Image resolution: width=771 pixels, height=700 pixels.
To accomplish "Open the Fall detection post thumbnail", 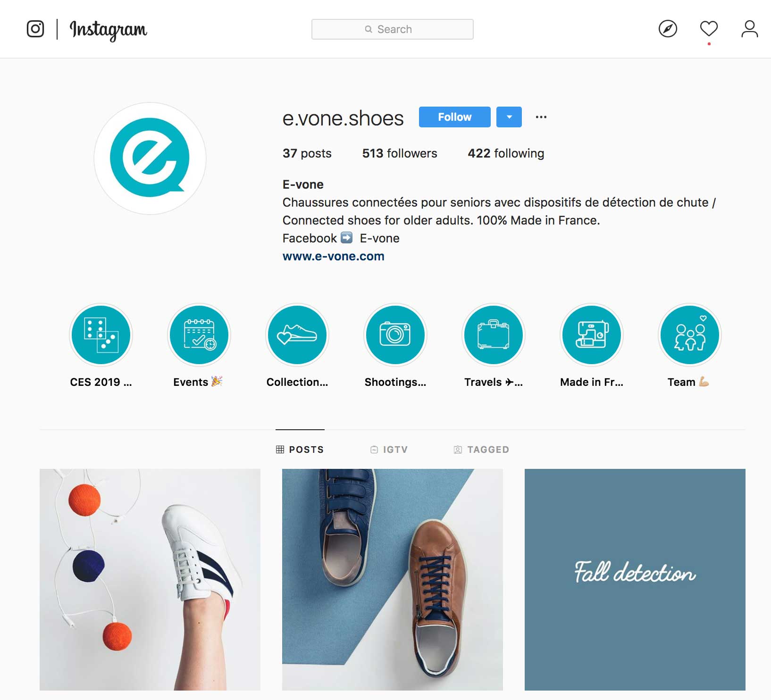I will click(635, 580).
